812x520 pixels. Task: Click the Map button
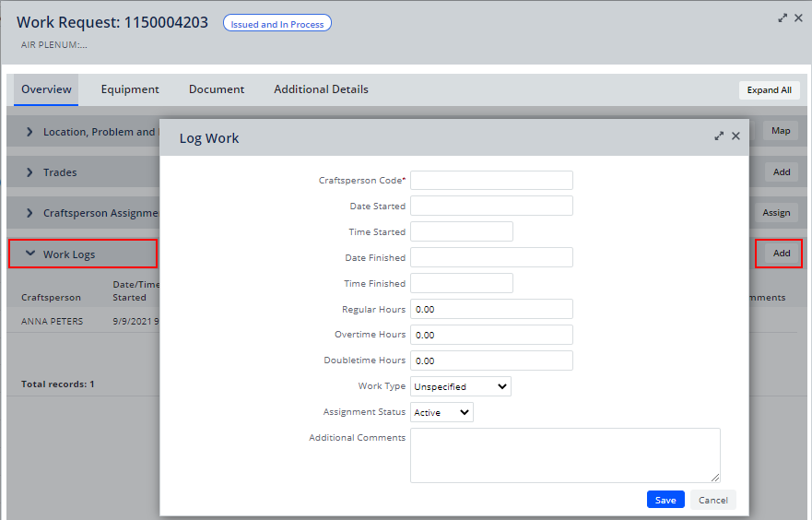click(781, 131)
